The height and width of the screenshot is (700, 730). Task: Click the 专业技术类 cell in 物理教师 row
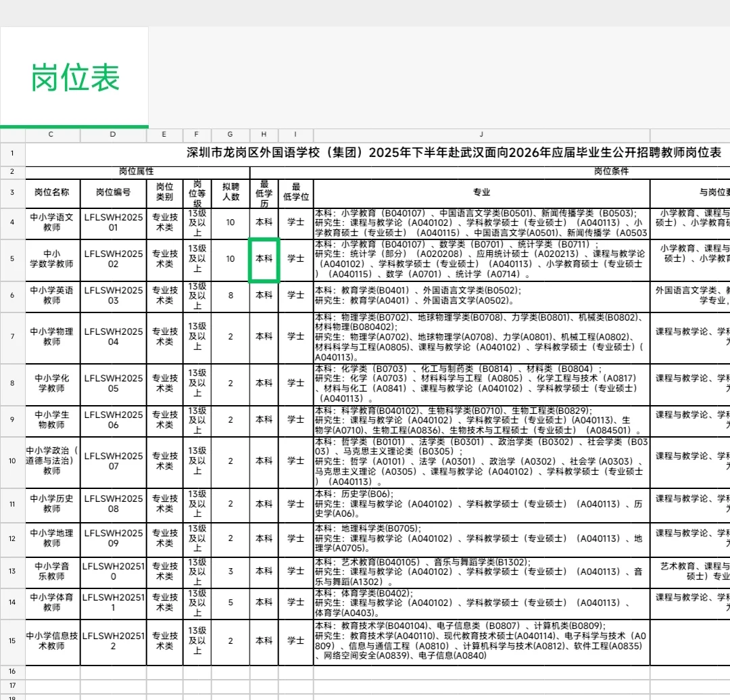tap(164, 337)
